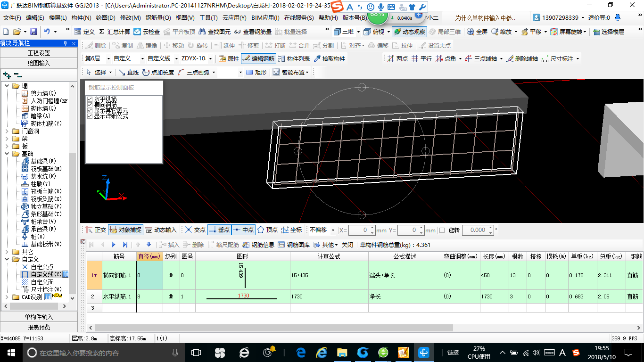Click the 工程设置 navigation button
Image resolution: width=644 pixels, height=362 pixels.
pos(39,53)
